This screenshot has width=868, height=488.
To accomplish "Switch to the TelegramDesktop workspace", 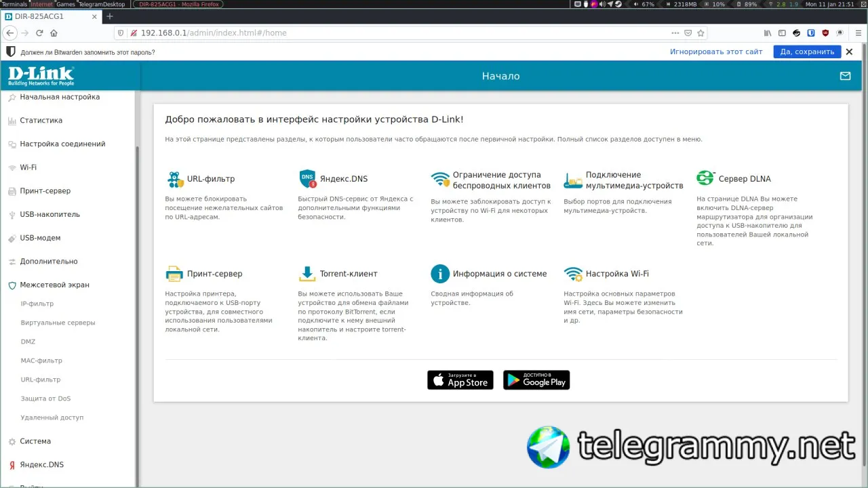I will (102, 4).
